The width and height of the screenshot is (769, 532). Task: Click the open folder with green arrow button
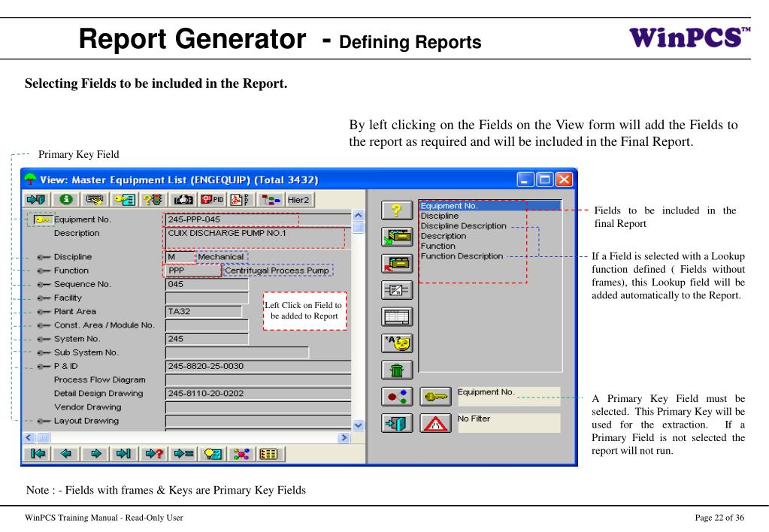point(397,237)
